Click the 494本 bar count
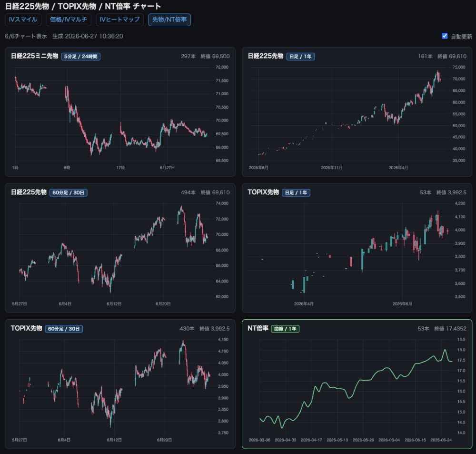 coord(188,192)
